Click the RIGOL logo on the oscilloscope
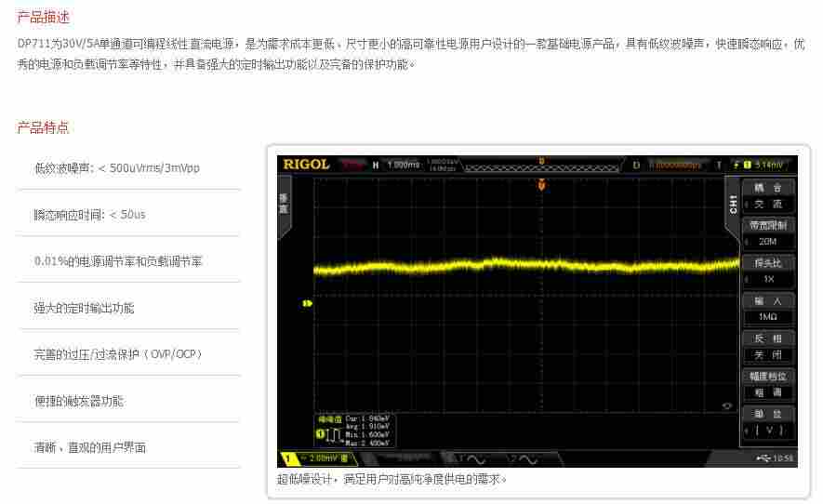 tap(306, 165)
